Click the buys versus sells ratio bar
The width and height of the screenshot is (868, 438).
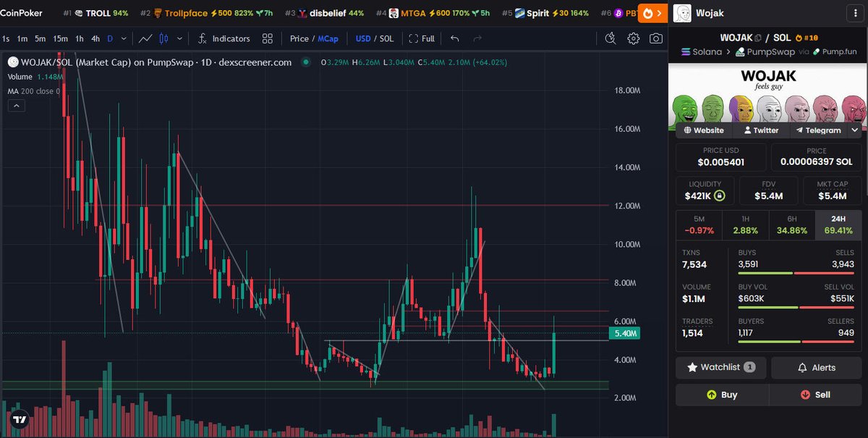[x=796, y=273]
